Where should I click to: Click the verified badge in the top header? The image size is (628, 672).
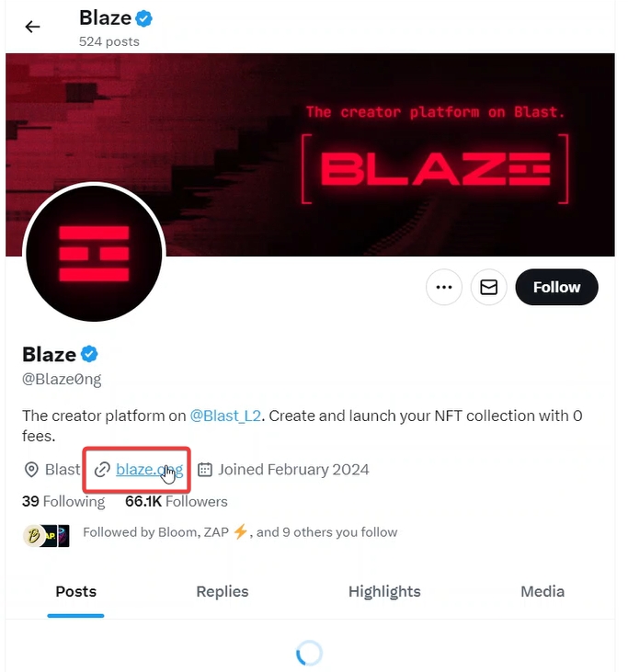[x=144, y=17]
